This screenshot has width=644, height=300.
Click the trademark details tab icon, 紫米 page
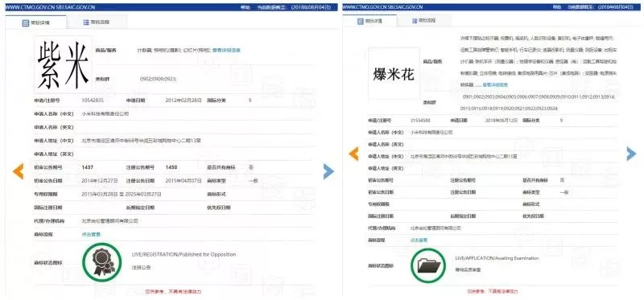(x=26, y=23)
